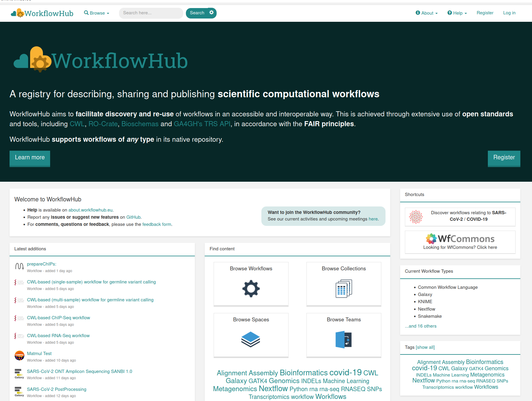This screenshot has height=401, width=532.
Task: Select Common Workflow Language workflow type
Action: click(448, 287)
